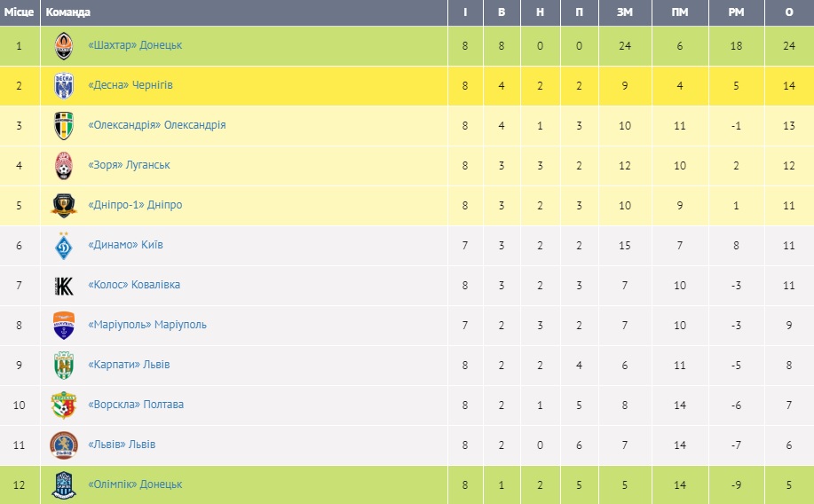Click the Shakhtar Donetsk club logo
The width and height of the screenshot is (814, 504).
64,45
